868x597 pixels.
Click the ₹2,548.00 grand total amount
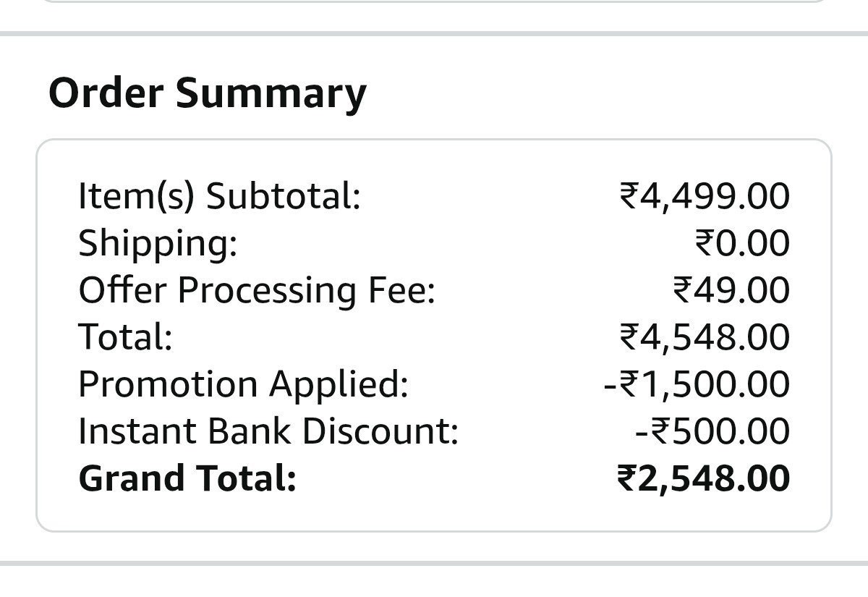tap(702, 478)
